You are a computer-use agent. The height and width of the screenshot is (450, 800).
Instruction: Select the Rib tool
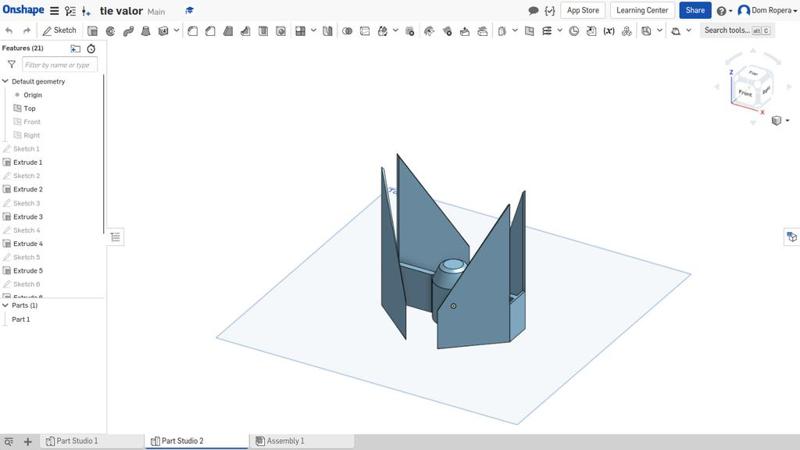245,31
